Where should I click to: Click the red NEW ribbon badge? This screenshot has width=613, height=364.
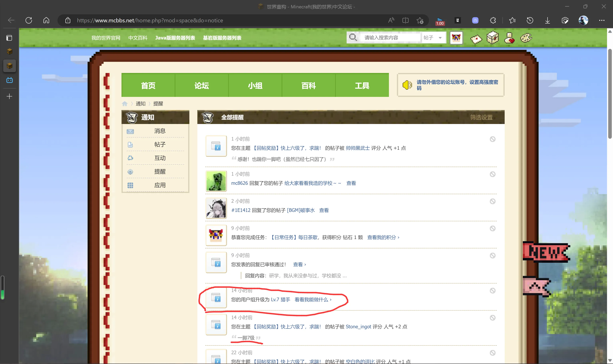546,252
